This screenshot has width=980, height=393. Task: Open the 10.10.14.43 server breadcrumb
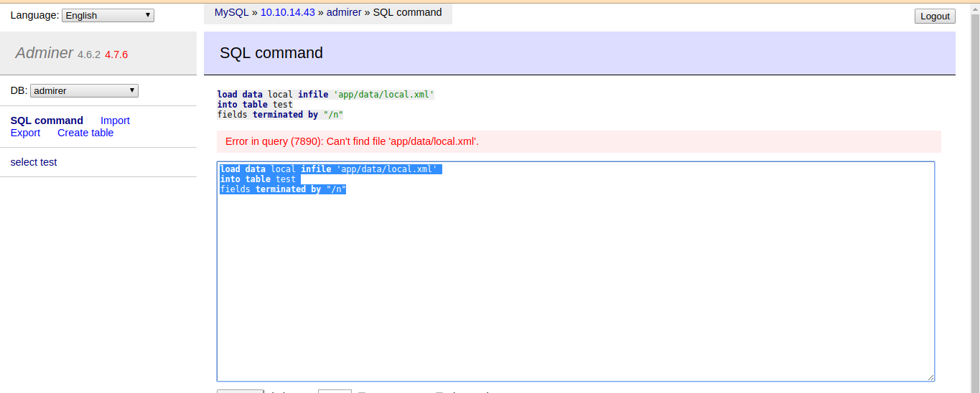pos(287,12)
